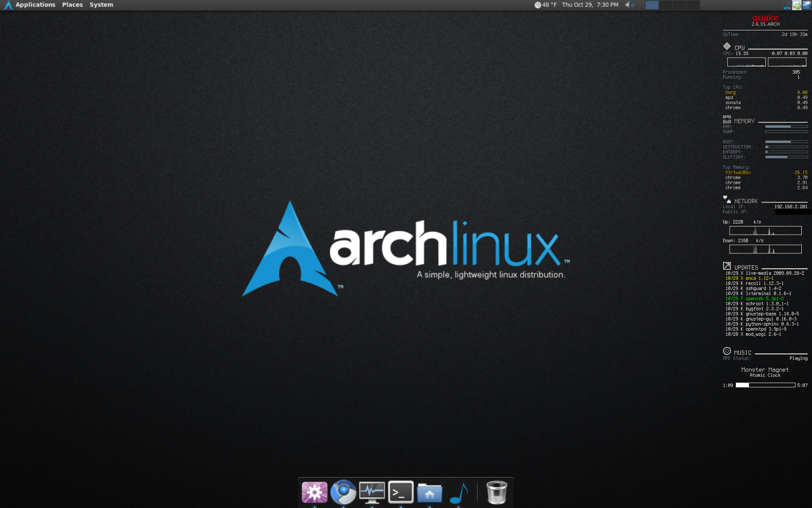Open the clock showing Thu Oct 29, 7:30 PM
Image resolution: width=812 pixels, height=508 pixels.
(x=590, y=5)
